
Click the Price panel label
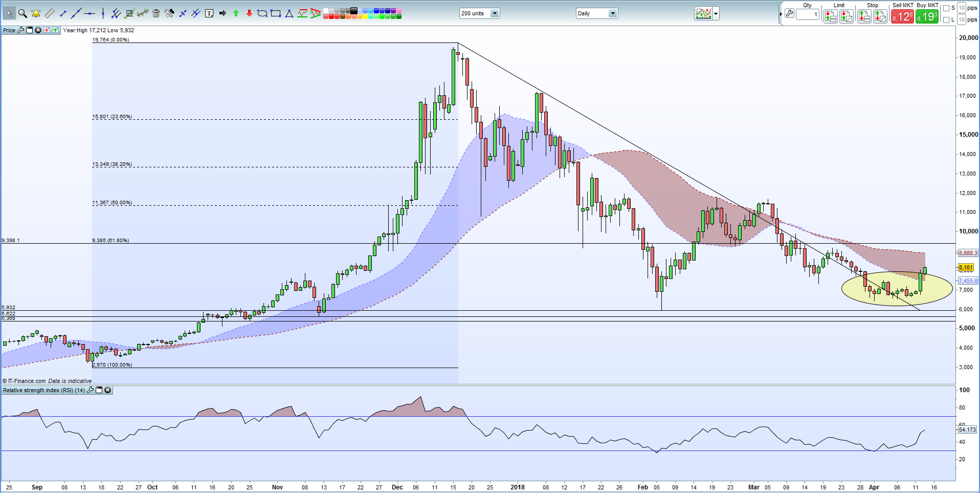point(9,30)
